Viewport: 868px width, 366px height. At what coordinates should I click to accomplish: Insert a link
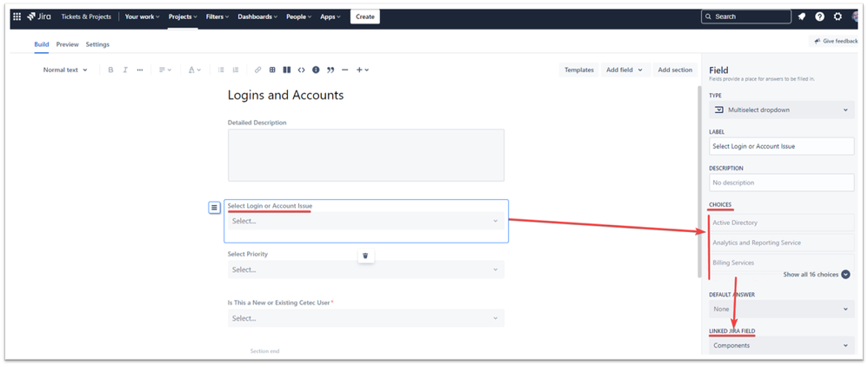click(258, 70)
